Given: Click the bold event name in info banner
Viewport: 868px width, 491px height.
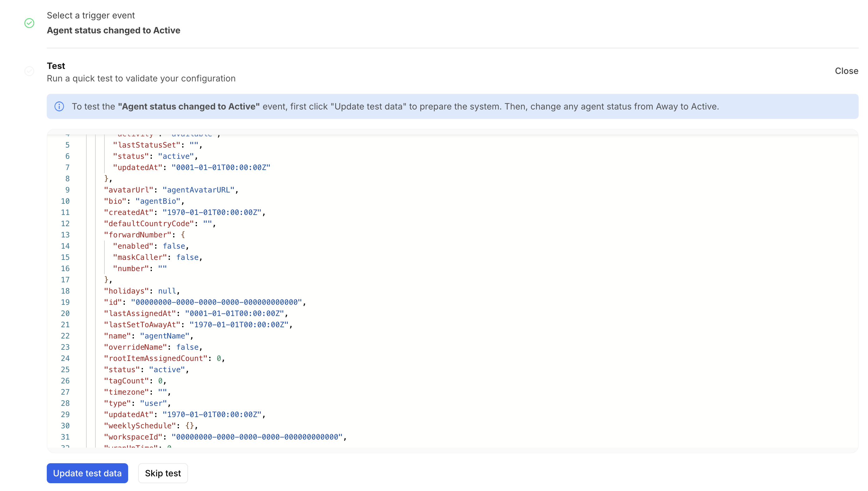Looking at the screenshot, I should click(x=189, y=107).
